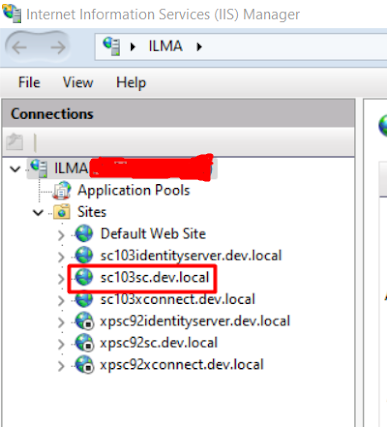
Task: Open the View menu
Action: click(x=78, y=82)
